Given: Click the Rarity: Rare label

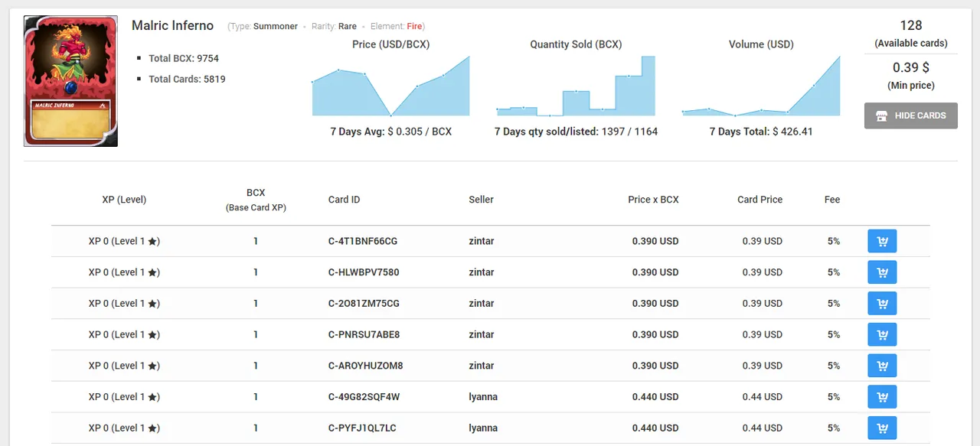Looking at the screenshot, I should (334, 26).
